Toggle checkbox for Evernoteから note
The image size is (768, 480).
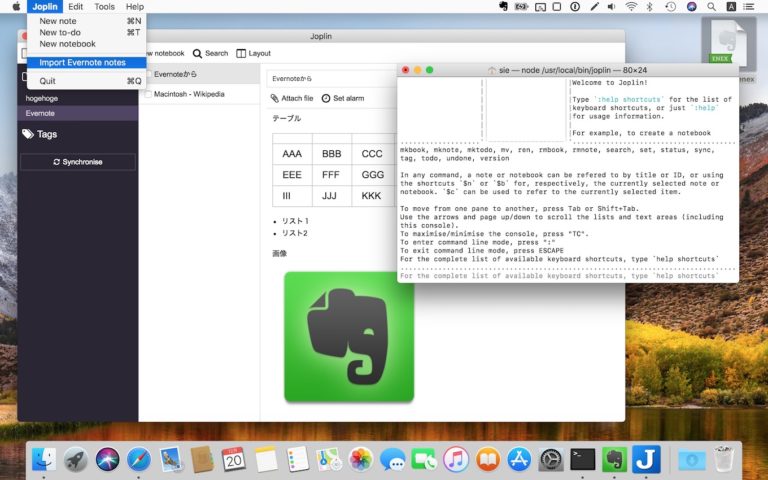[x=147, y=74]
